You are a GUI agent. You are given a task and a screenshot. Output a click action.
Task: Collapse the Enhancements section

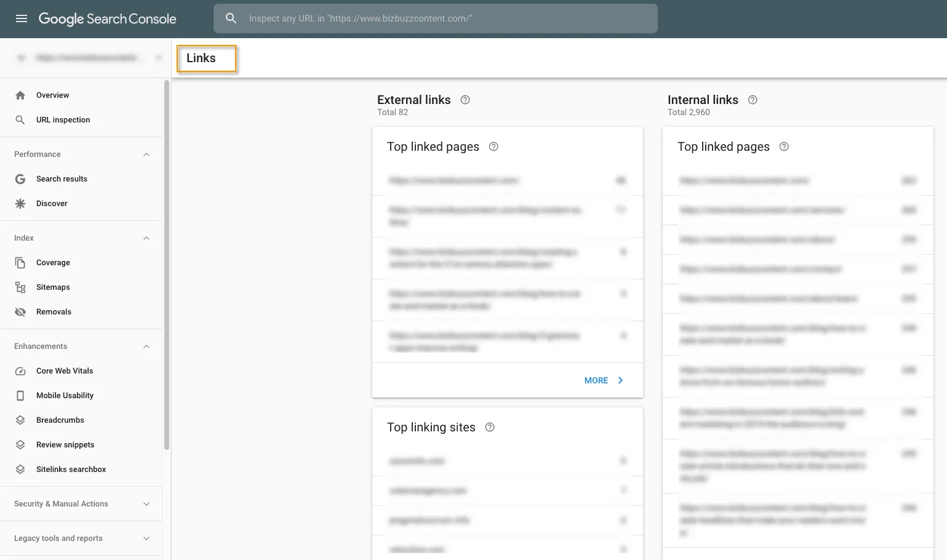(146, 346)
